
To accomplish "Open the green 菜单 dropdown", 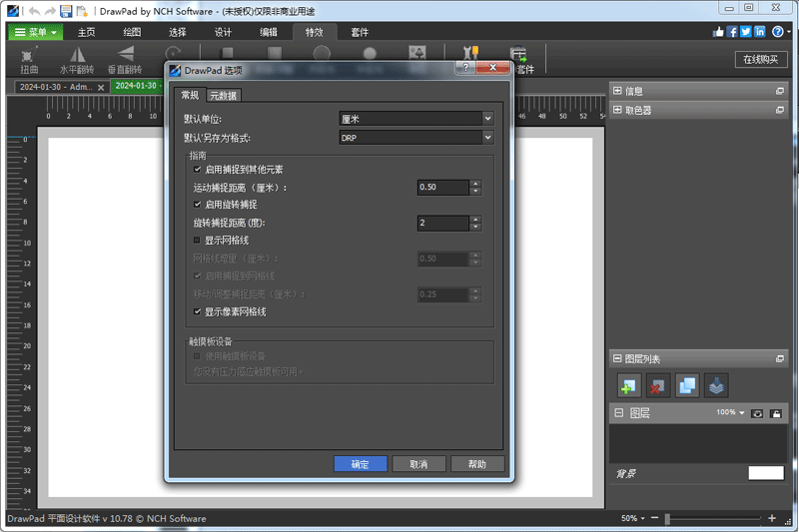I will pos(35,32).
